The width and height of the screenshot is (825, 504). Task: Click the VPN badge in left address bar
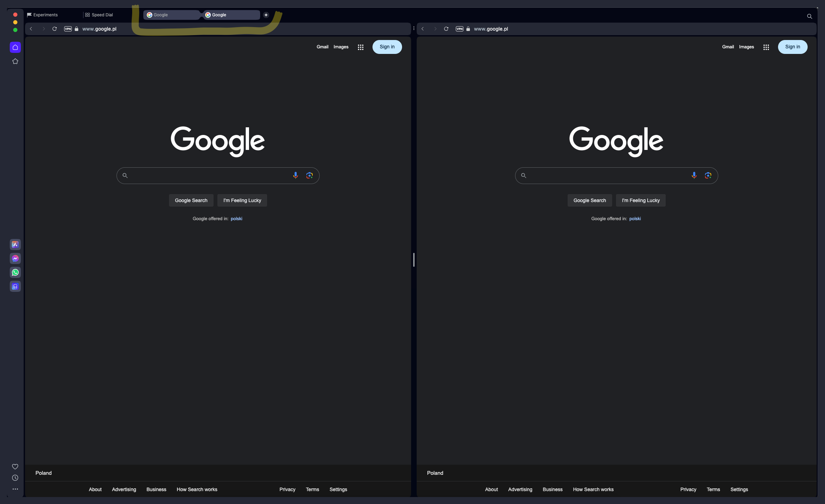pos(68,29)
